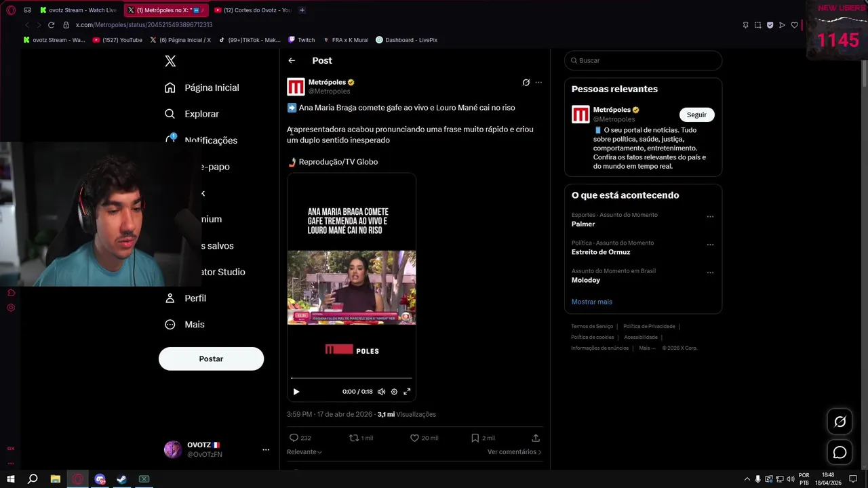Expand the footer Mais ··· menu
This screenshot has height=488, width=868.
pos(647,348)
